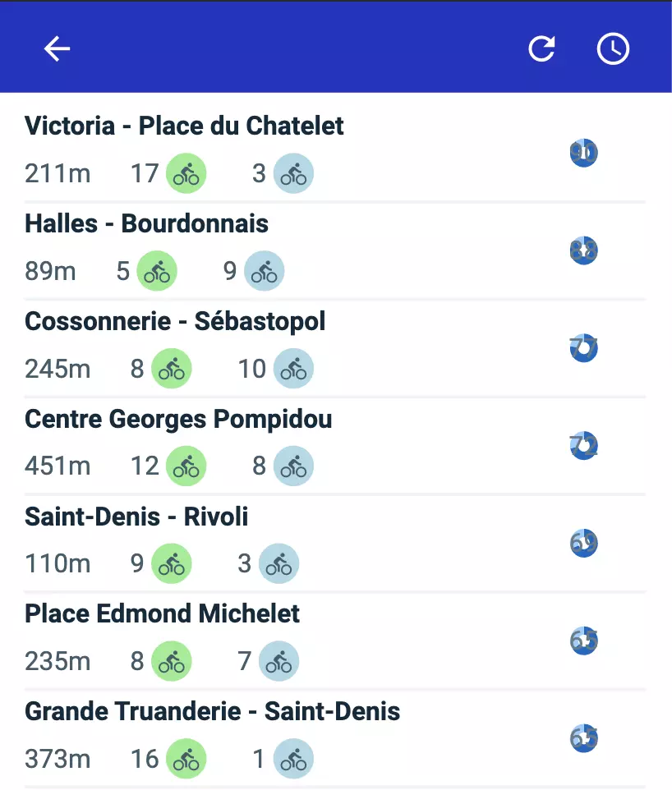Image resolution: width=672 pixels, height=790 pixels.
Task: Select Centre Georges Pompidou station
Action: [x=178, y=419]
